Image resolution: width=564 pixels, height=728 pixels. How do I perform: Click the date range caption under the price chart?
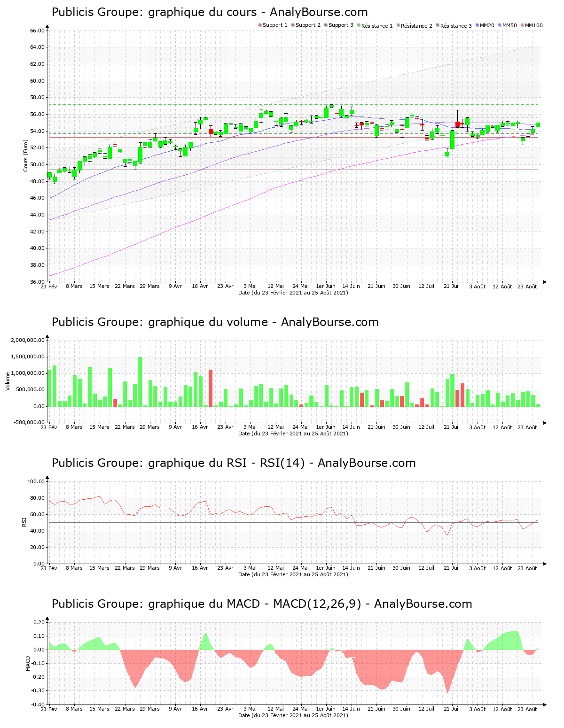pyautogui.click(x=293, y=293)
